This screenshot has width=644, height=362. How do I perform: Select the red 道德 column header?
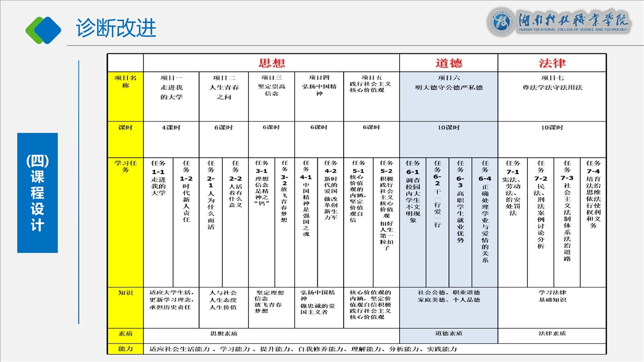448,63
